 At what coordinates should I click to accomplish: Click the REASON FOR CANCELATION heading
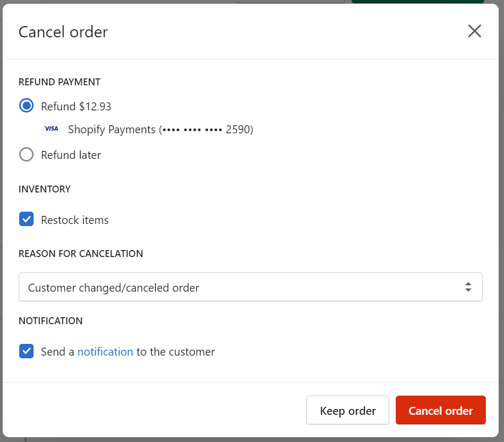pos(81,254)
